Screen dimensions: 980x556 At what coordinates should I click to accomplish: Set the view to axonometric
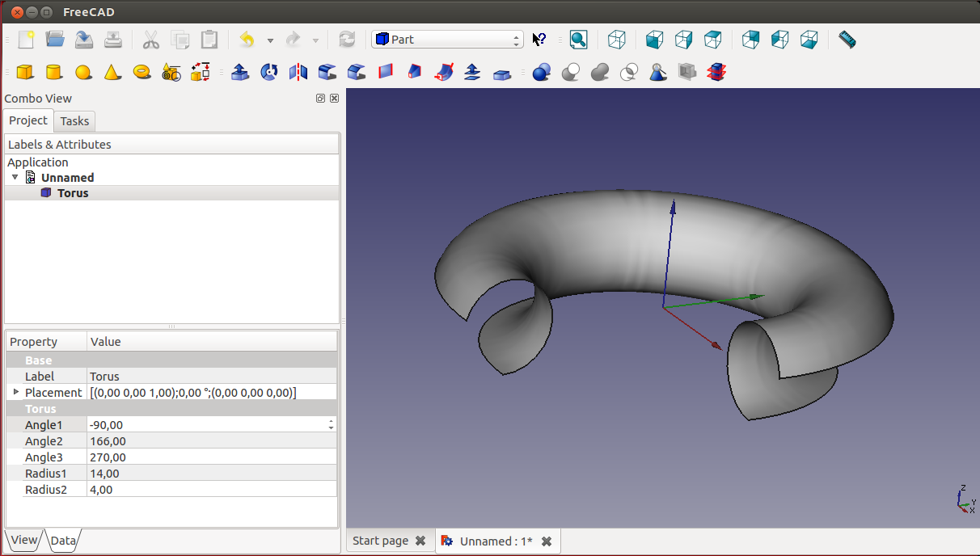click(x=617, y=40)
